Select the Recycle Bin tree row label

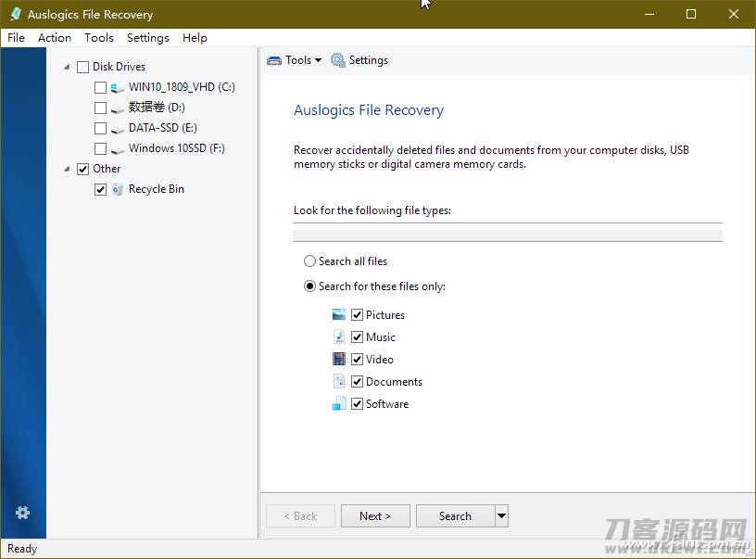157,189
